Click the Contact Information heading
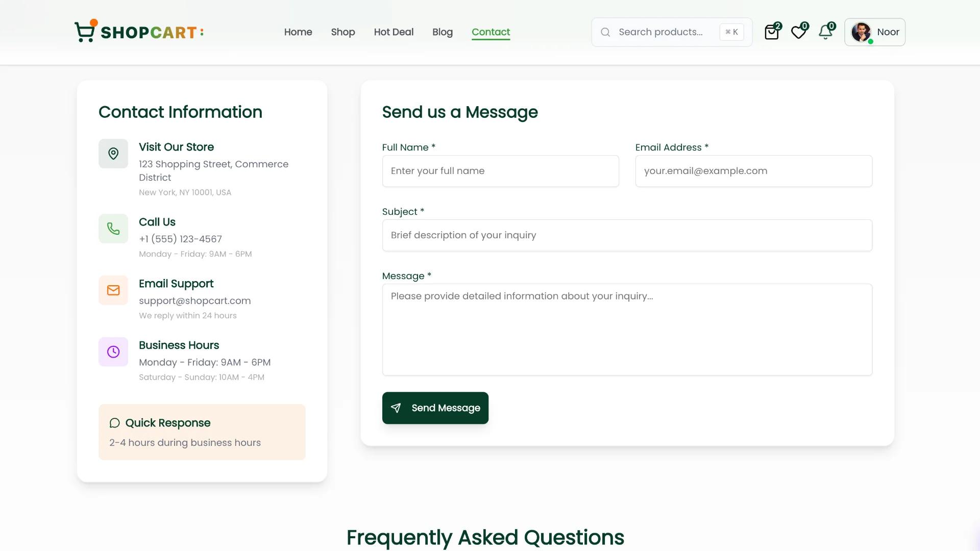Viewport: 980px width, 551px height. pyautogui.click(x=180, y=112)
